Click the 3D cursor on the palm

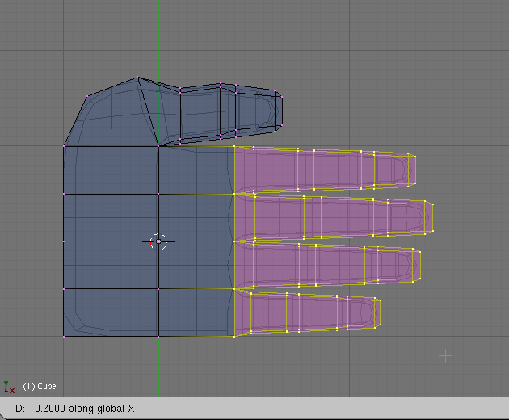pos(158,241)
